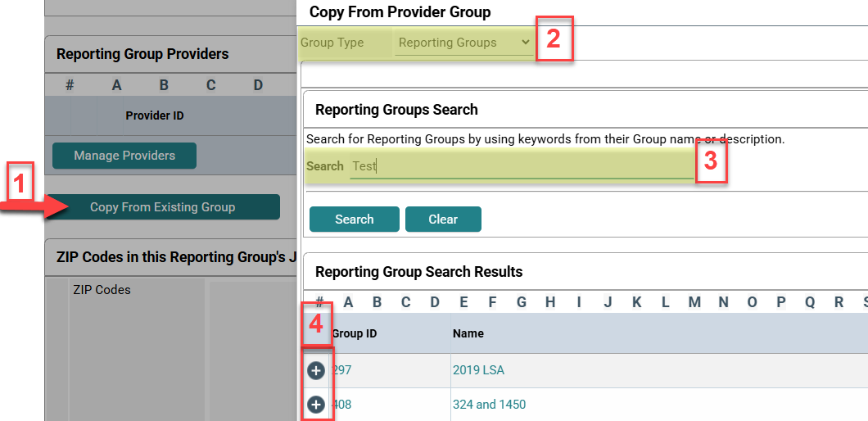Filter Reporting Group Providers by letter B

[164, 85]
